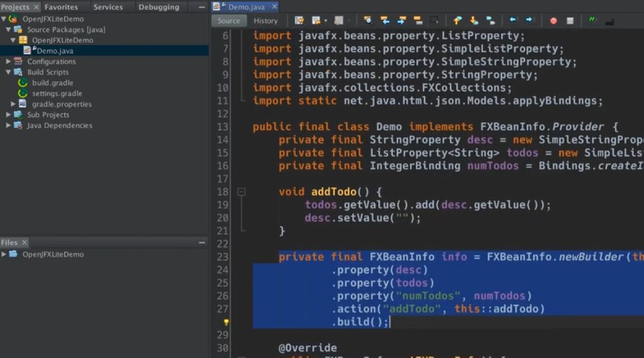Toggle rectangular selection mode
Image resolution: width=644 pixels, height=358 pixels.
(x=434, y=20)
